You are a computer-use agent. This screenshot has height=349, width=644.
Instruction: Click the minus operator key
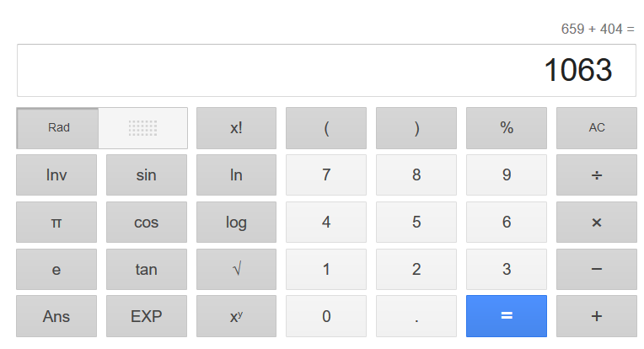click(x=596, y=270)
